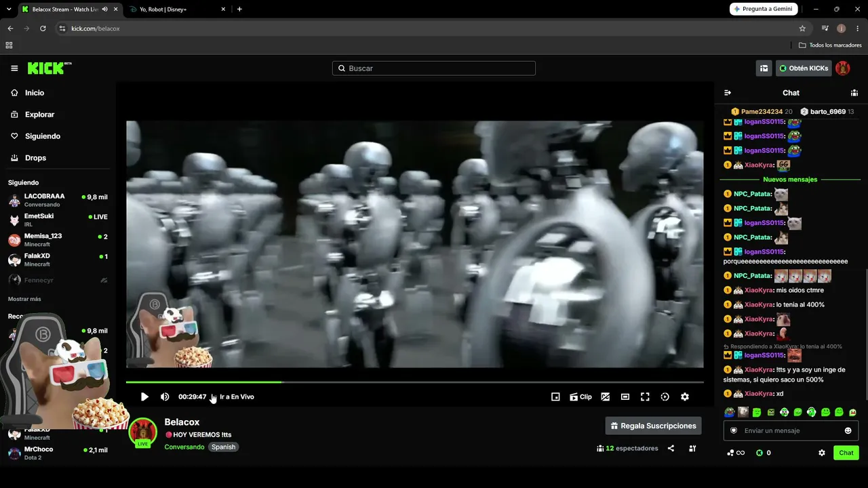This screenshot has height=488, width=868.
Task: Click the green KICK logo
Action: point(50,68)
